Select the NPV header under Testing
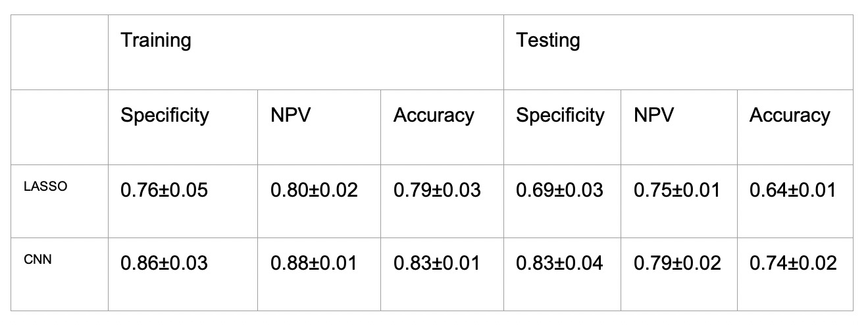868x325 pixels. pos(653,116)
